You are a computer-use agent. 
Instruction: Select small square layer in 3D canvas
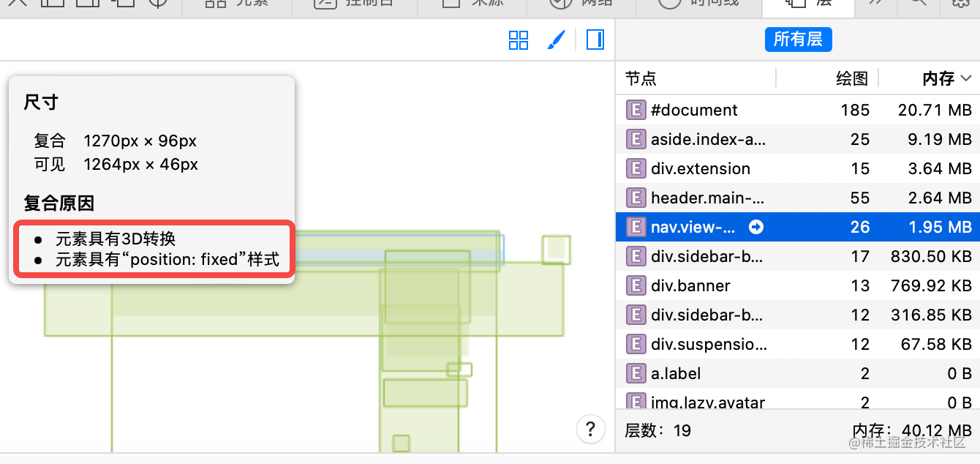(556, 250)
